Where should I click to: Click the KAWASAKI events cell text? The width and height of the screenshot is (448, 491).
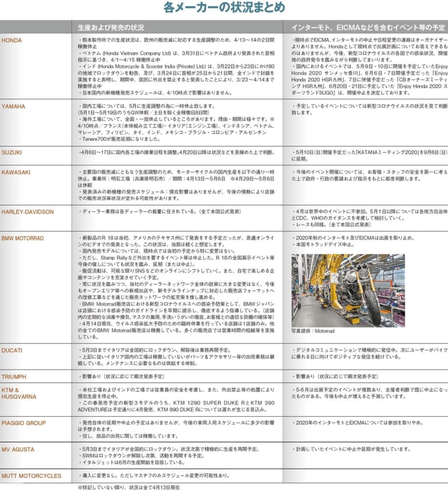click(x=369, y=175)
